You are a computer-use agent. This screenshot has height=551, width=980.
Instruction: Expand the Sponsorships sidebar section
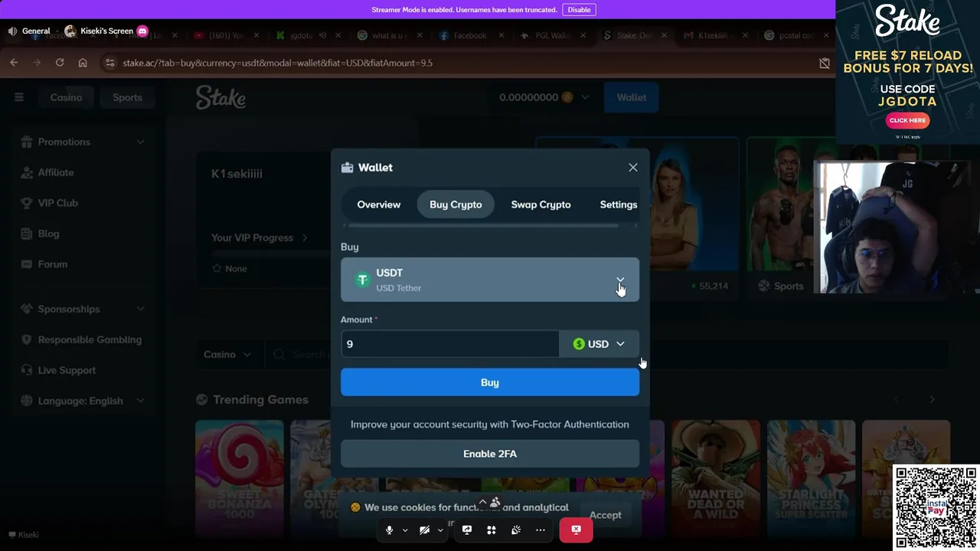(x=140, y=309)
